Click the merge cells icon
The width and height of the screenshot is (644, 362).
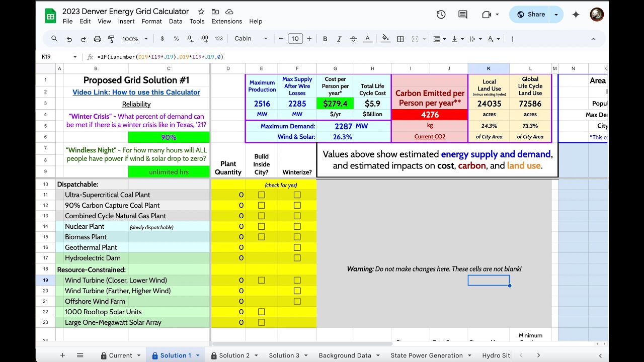pos(415,39)
